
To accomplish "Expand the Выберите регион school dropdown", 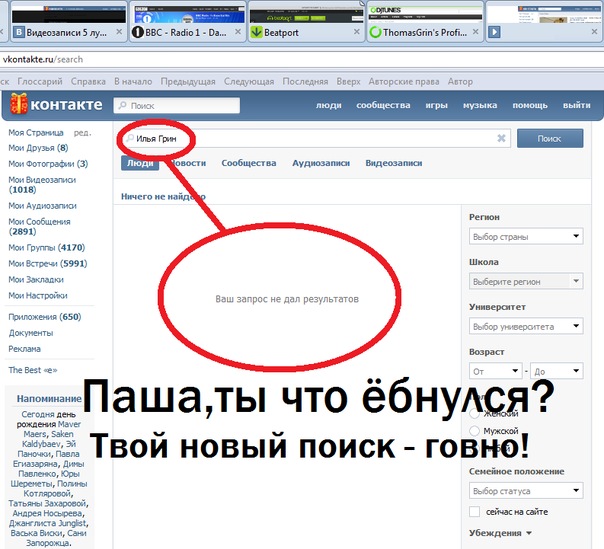I will (x=526, y=281).
